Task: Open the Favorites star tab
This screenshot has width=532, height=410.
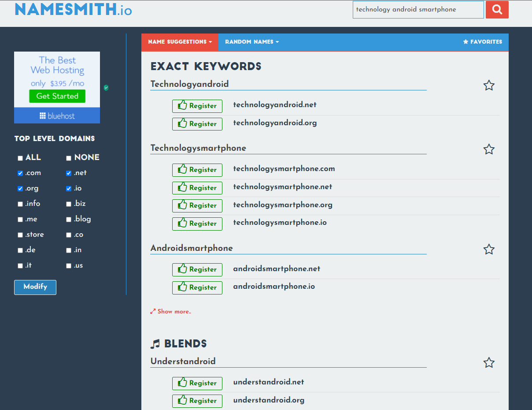Action: point(483,42)
